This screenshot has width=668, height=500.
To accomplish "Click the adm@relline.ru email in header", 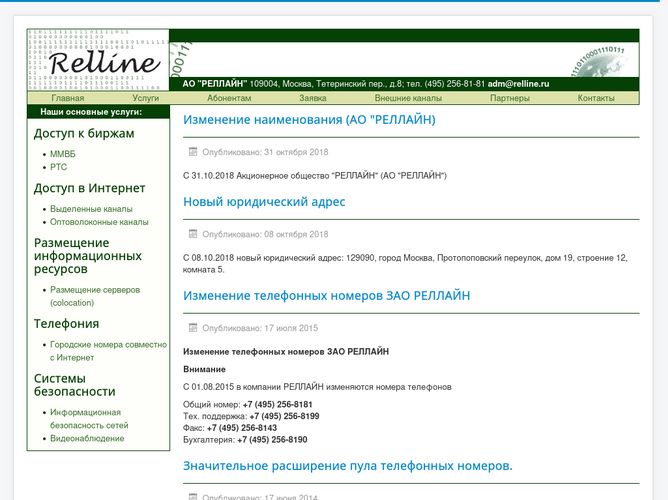I will pos(518,84).
